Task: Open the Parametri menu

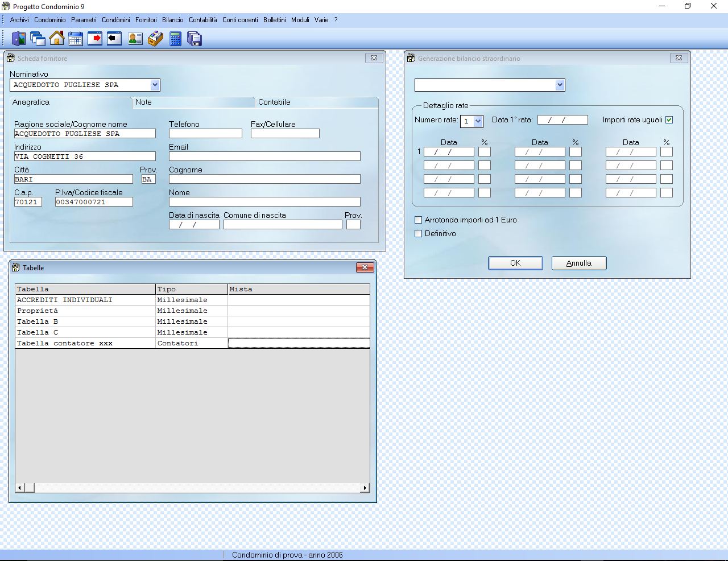Action: click(x=84, y=20)
